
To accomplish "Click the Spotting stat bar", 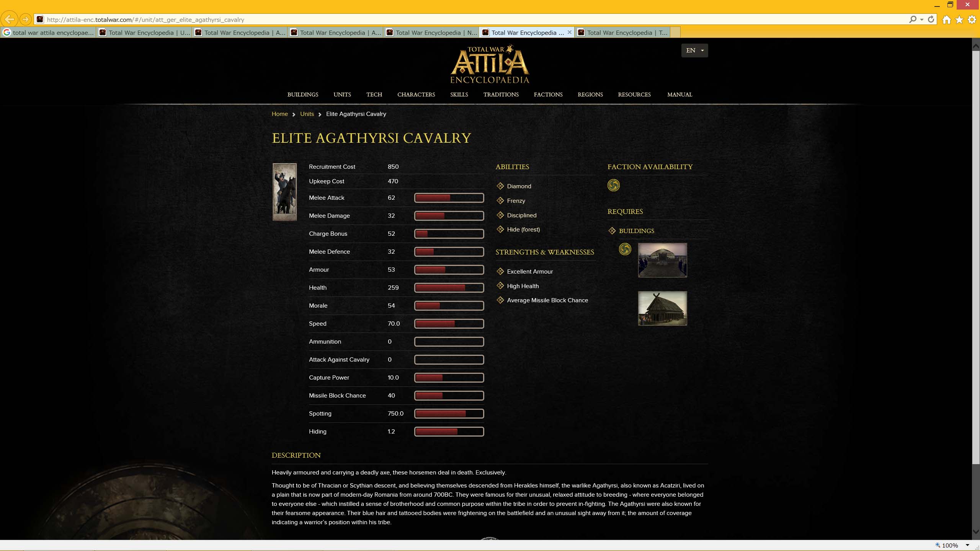I will click(449, 414).
